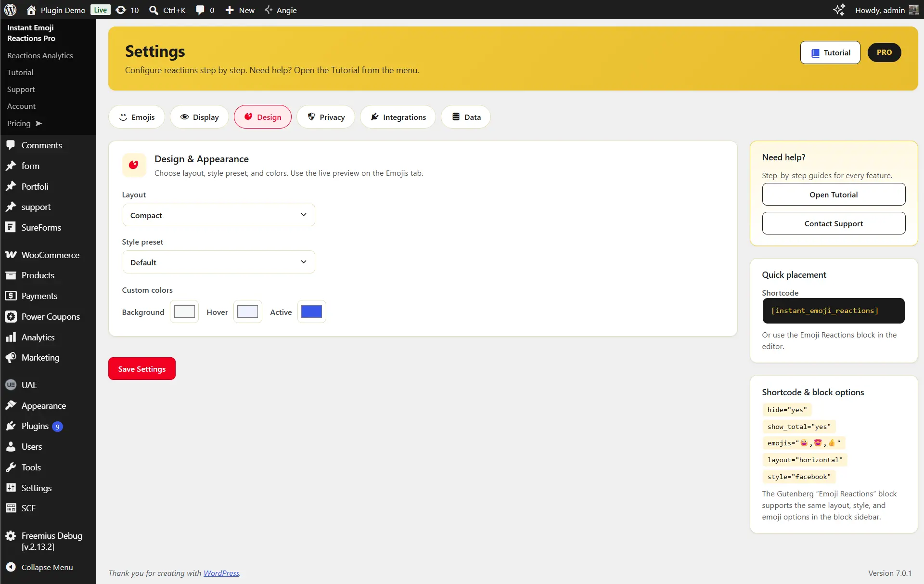Open Pricing submenu item
This screenshot has width=924, height=584.
point(24,123)
